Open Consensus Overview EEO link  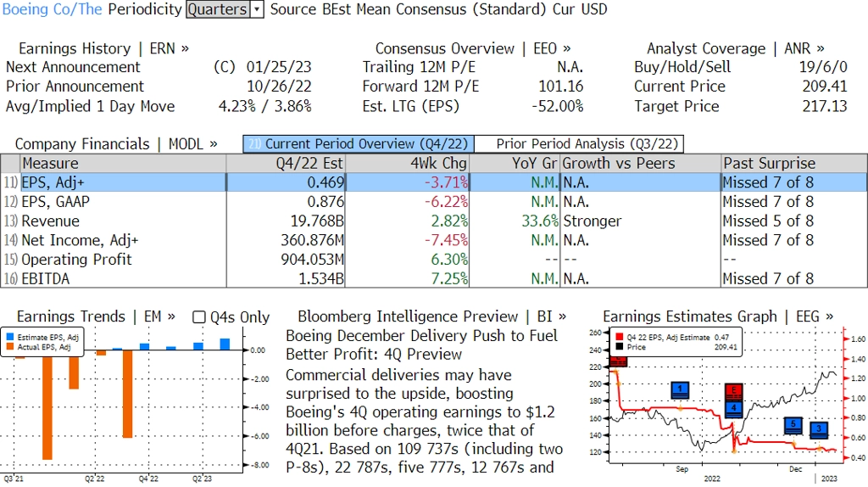[x=473, y=48]
